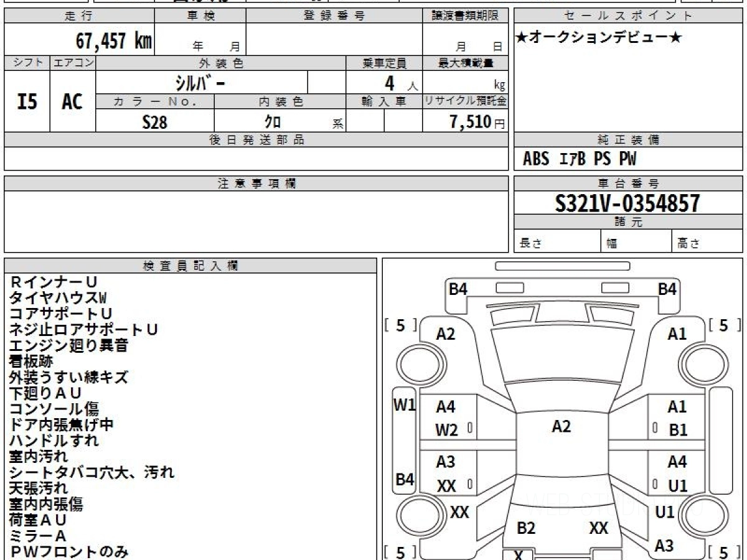Select the 検査員記入欄 header bar
This screenshot has height=560, width=747.
tap(190, 266)
